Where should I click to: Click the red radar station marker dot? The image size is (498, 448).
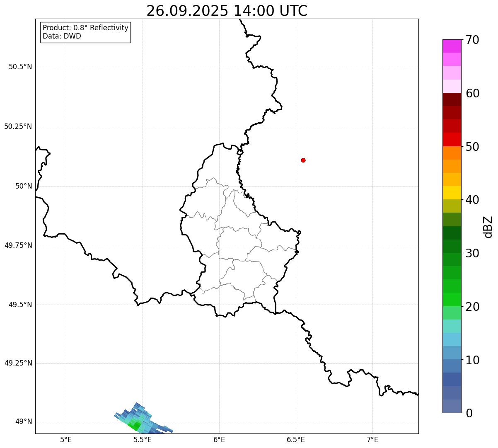click(x=303, y=160)
